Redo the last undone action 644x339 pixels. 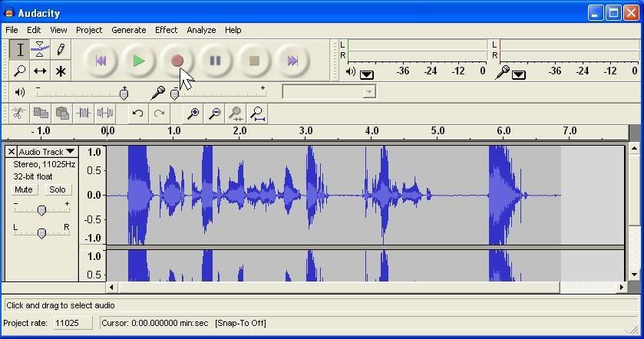click(160, 114)
